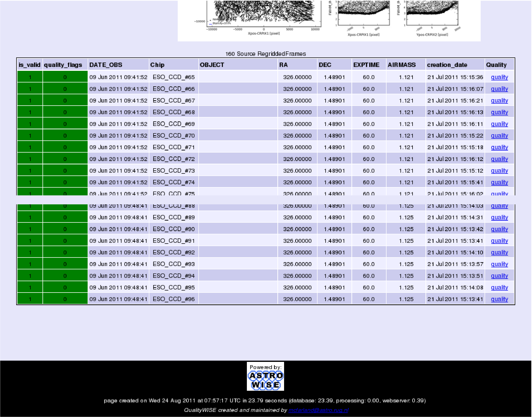532x417 pixels.
Task: Open quality link for ESO_CCD_#74
Action: pyautogui.click(x=499, y=182)
